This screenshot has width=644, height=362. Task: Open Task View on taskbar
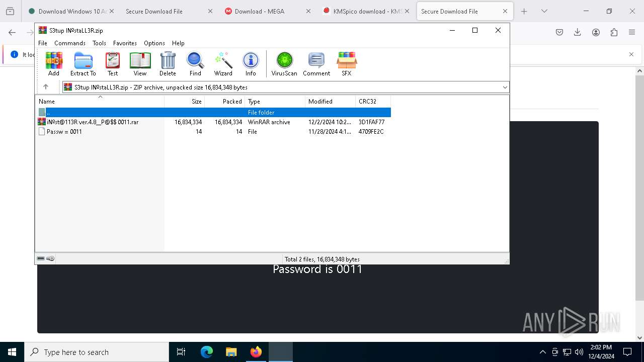(181, 352)
